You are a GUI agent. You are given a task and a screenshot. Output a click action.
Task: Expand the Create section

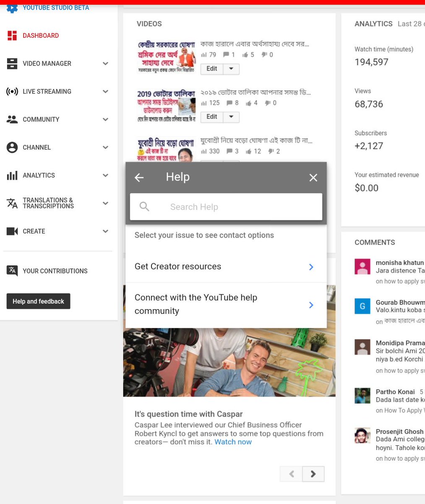click(x=106, y=231)
